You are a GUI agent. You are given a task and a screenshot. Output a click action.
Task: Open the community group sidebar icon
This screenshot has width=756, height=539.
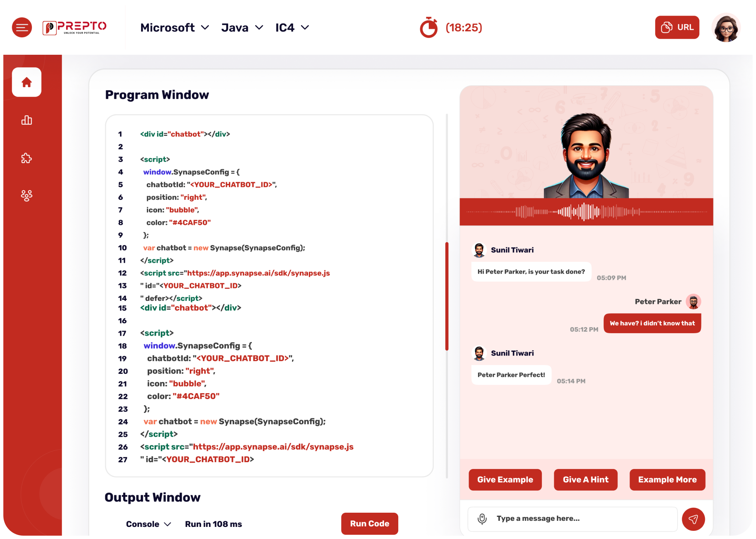[x=27, y=196]
